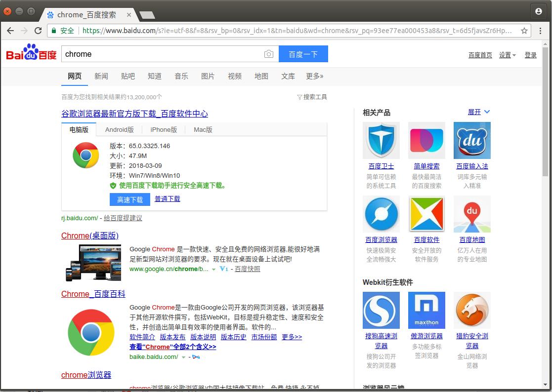Open Chrome's three-dot menu

(541, 30)
